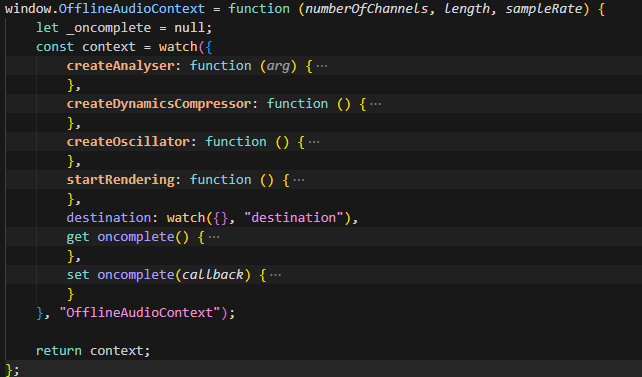
Task: Click the startRendering property name
Action: point(121,180)
